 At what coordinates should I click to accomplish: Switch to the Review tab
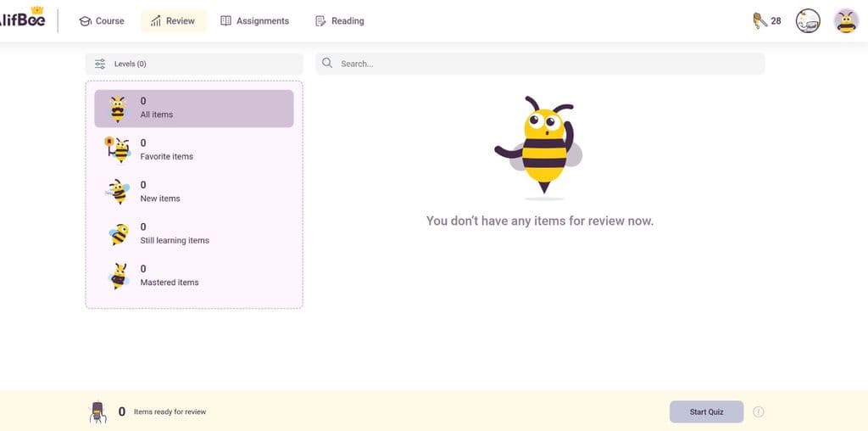pos(173,21)
